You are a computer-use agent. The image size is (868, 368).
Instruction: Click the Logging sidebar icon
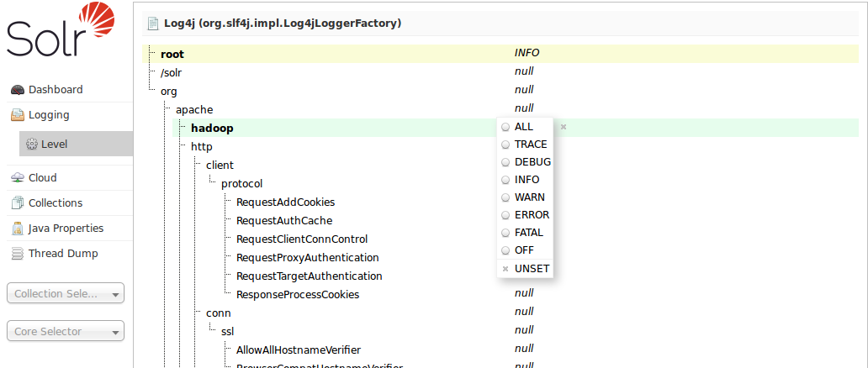click(17, 115)
